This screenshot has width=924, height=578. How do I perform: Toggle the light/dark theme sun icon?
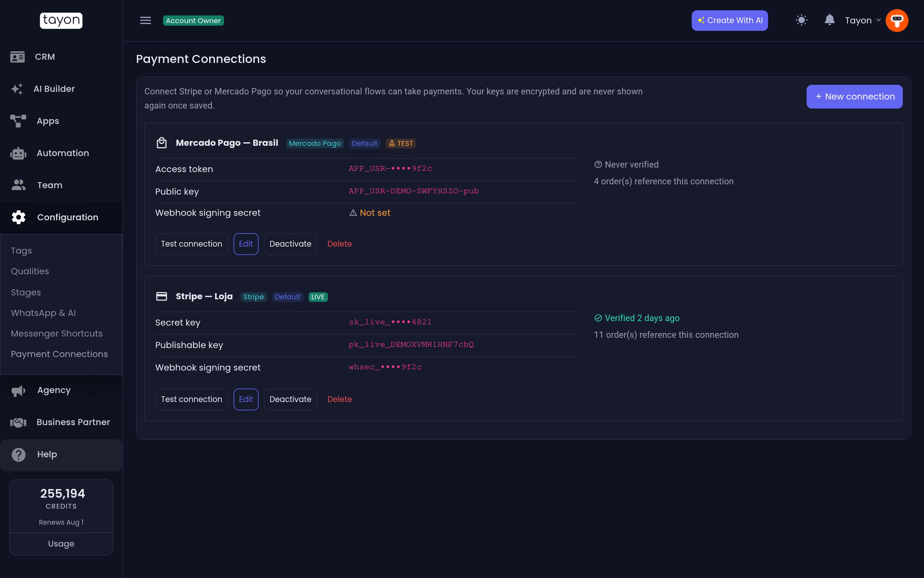pyautogui.click(x=801, y=20)
